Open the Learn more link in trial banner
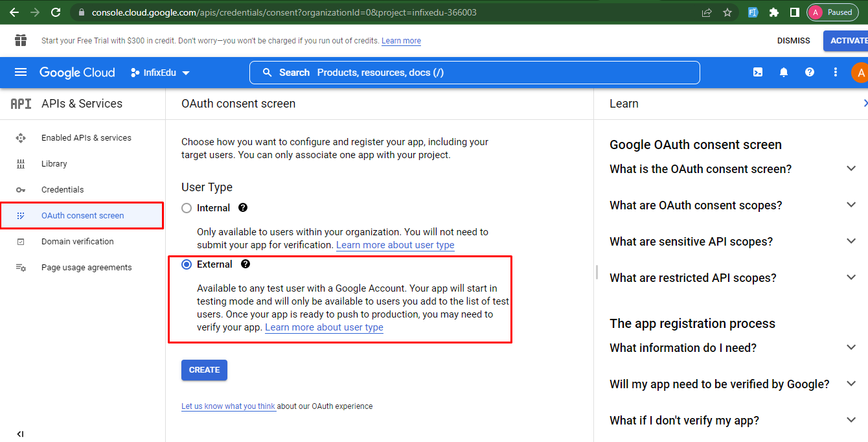The image size is (868, 442). click(401, 41)
